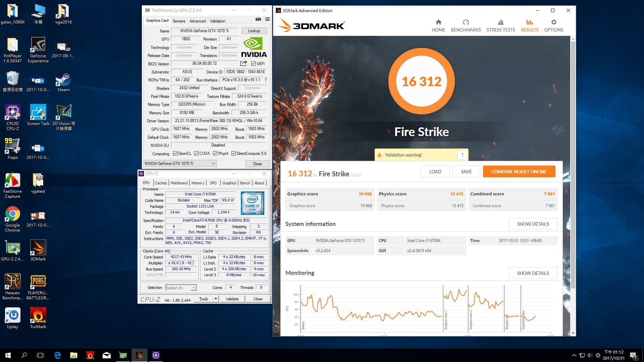644x362 pixels.
Task: Click the Bus Interface question mark icon
Action: tap(266, 80)
